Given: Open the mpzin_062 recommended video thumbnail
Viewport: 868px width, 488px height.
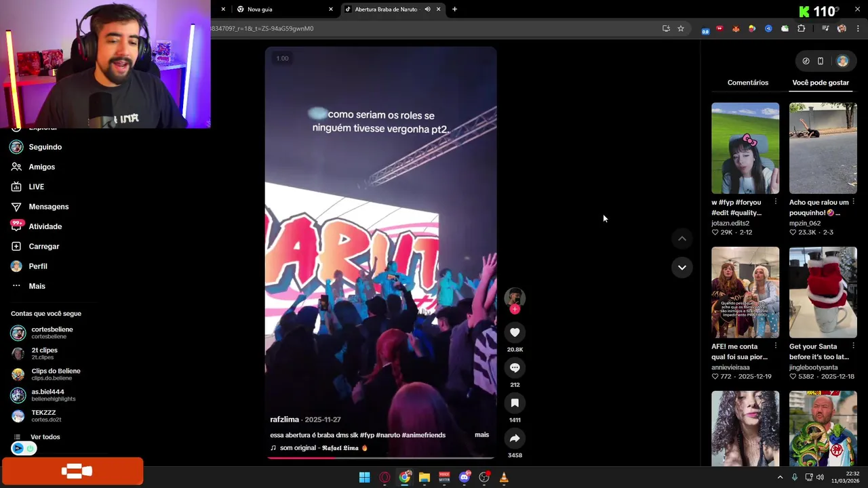Looking at the screenshot, I should click(823, 148).
